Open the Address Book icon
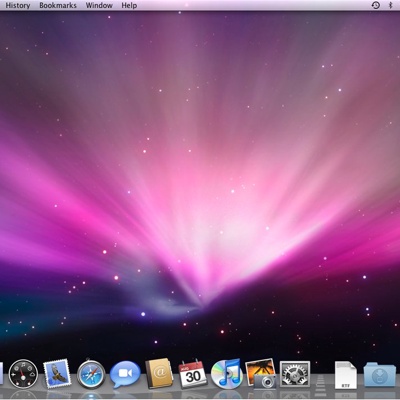This screenshot has width=400, height=400. 159,373
